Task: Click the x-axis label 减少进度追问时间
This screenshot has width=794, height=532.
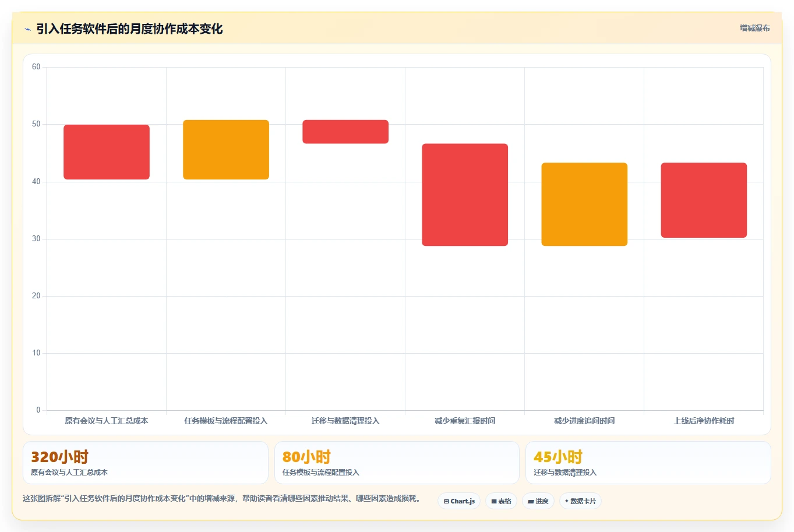Action: click(584, 421)
